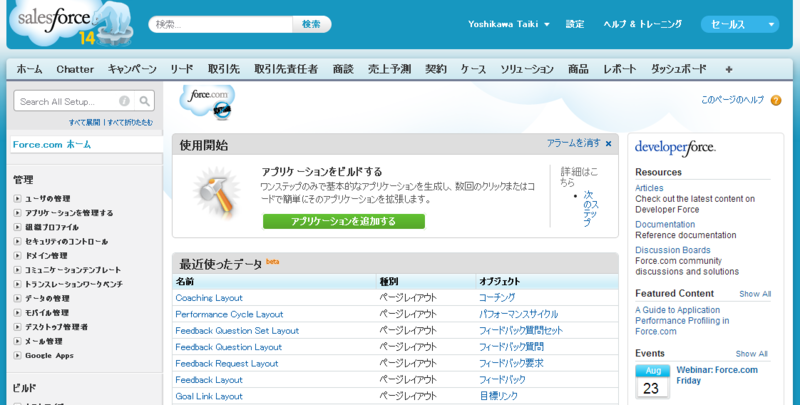Click the info icon in Setup search
The image size is (800, 405).
tap(124, 101)
